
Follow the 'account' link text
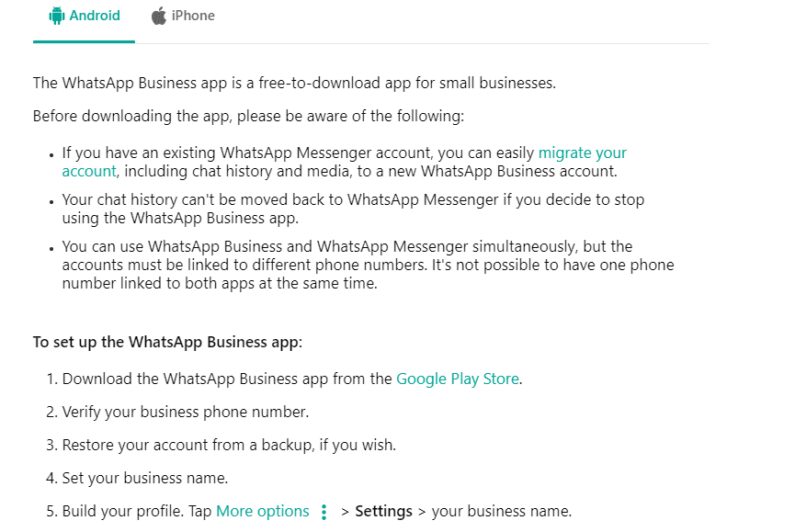click(89, 171)
